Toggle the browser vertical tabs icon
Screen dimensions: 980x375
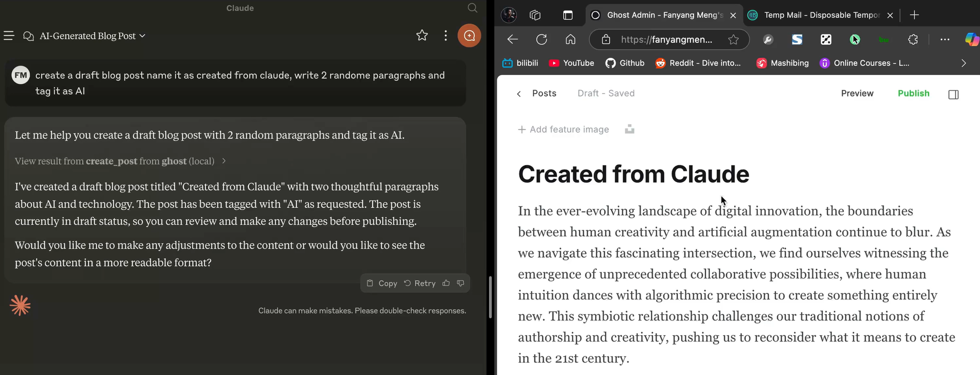tap(568, 15)
